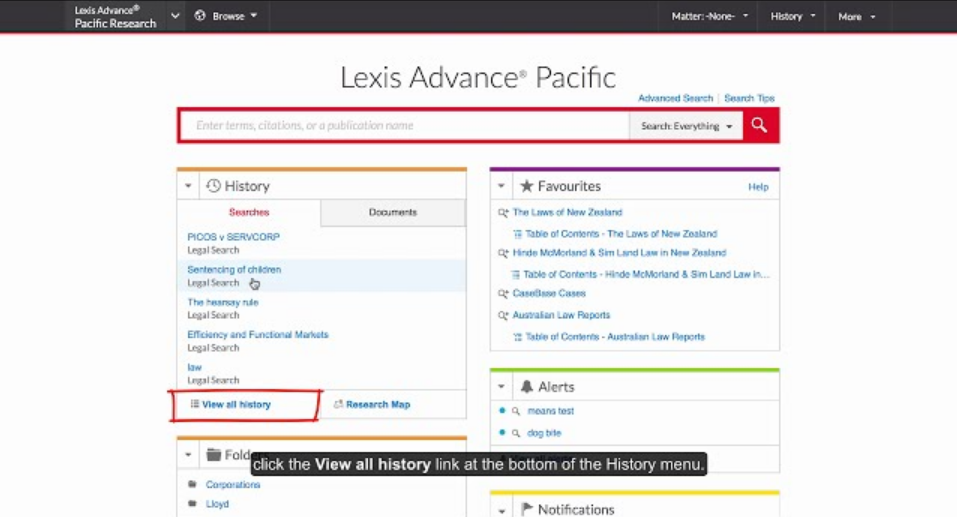Click the Folders panel folder icon

pos(214,454)
